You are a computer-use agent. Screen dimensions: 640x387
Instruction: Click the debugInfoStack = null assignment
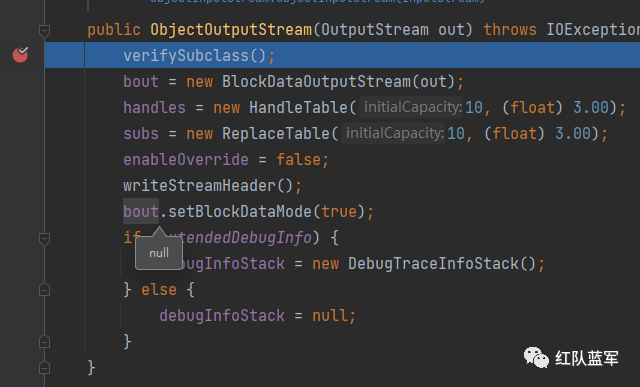point(258,316)
